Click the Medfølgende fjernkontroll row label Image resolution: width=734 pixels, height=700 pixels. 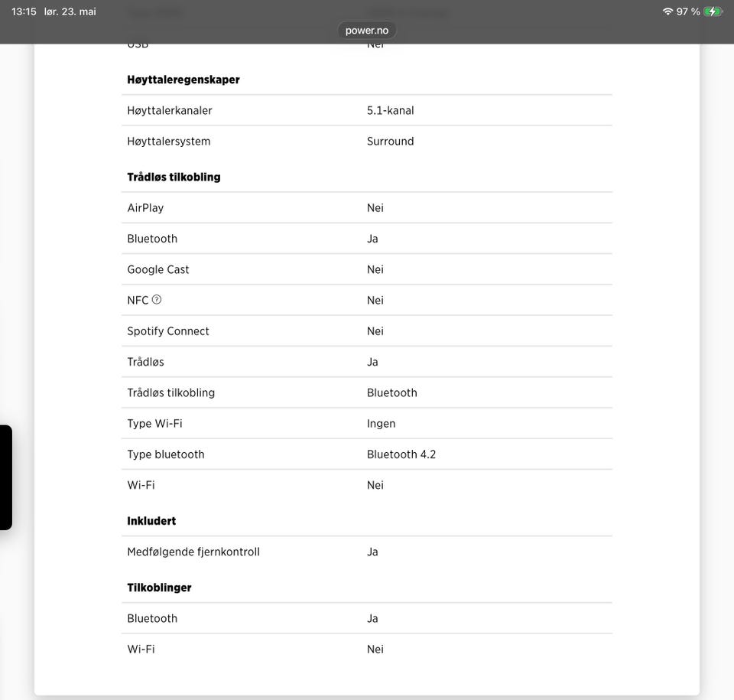pos(193,552)
